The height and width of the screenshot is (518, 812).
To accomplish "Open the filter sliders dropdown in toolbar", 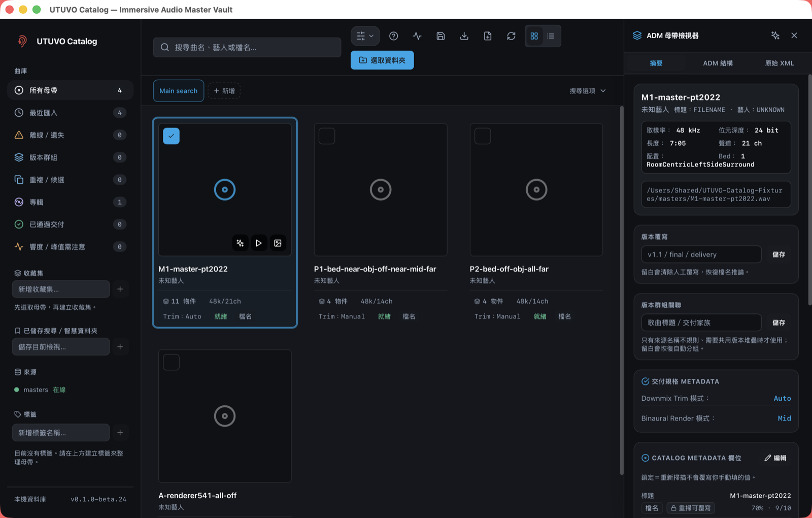I will click(365, 36).
